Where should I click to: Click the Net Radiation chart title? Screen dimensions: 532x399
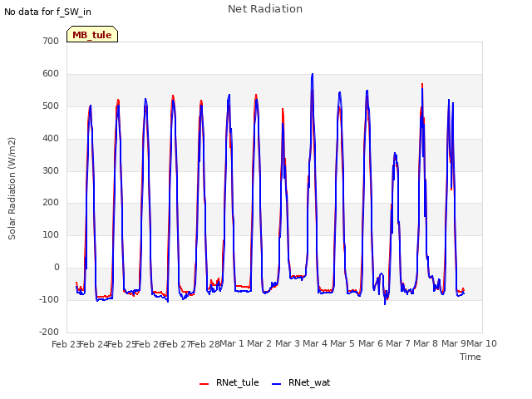[x=265, y=9]
